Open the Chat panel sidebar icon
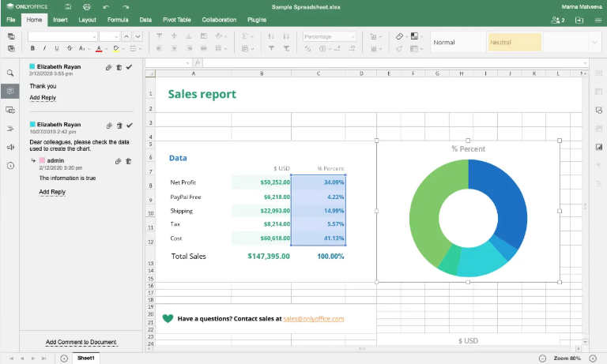The image size is (607, 364). pyautogui.click(x=10, y=110)
